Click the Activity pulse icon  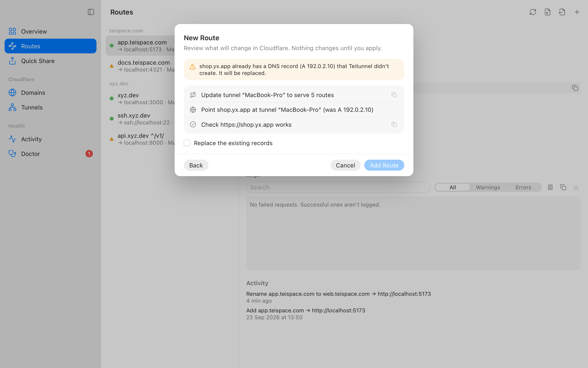pyautogui.click(x=12, y=139)
